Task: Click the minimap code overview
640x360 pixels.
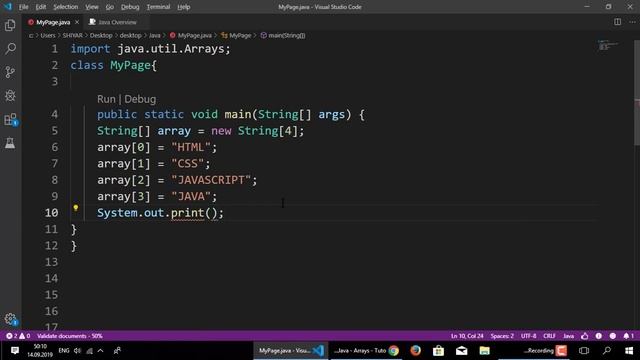Action: (x=608, y=45)
